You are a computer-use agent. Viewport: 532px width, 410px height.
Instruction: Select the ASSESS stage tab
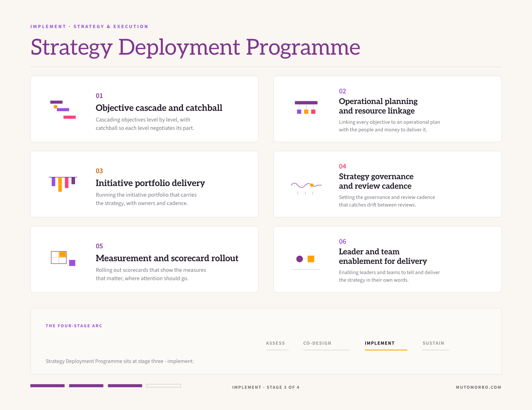coord(277,345)
